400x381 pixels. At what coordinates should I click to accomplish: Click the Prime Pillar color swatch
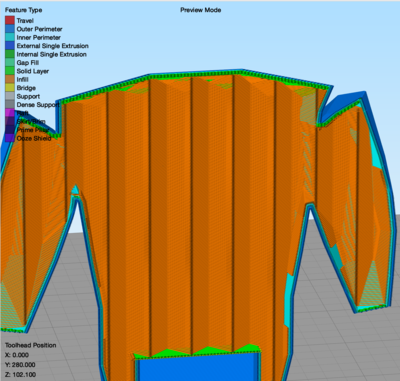[x=10, y=130]
